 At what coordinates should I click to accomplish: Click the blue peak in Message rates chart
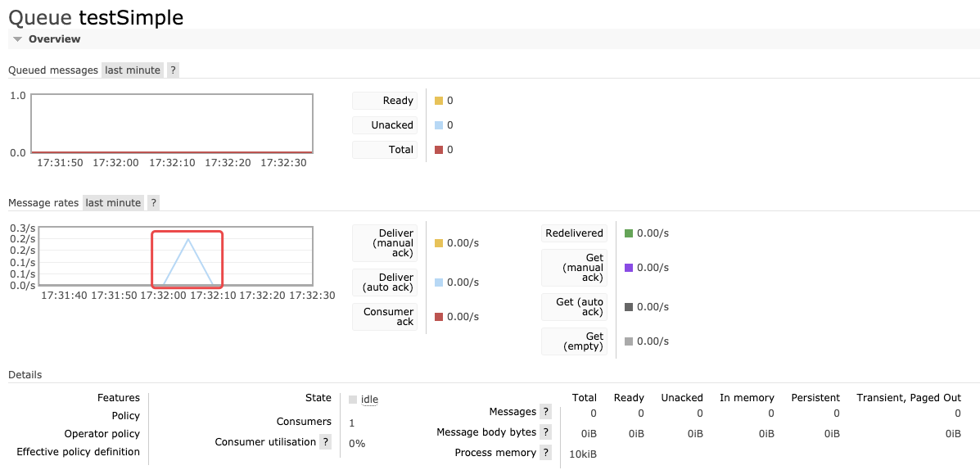point(188,240)
